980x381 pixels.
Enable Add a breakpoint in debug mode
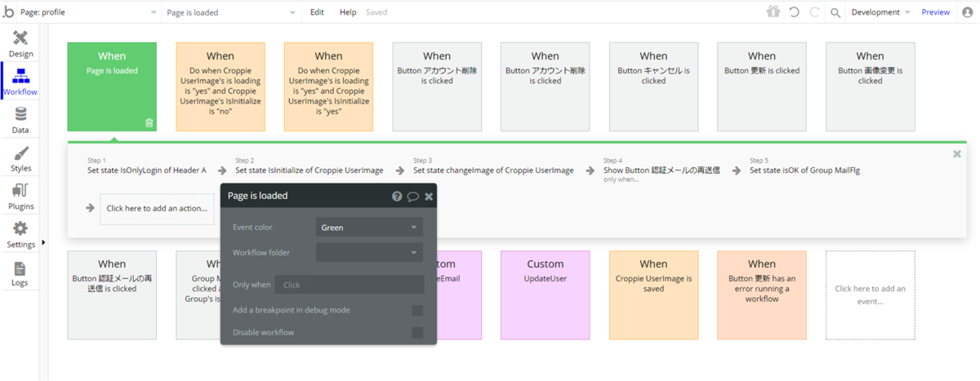(x=417, y=310)
